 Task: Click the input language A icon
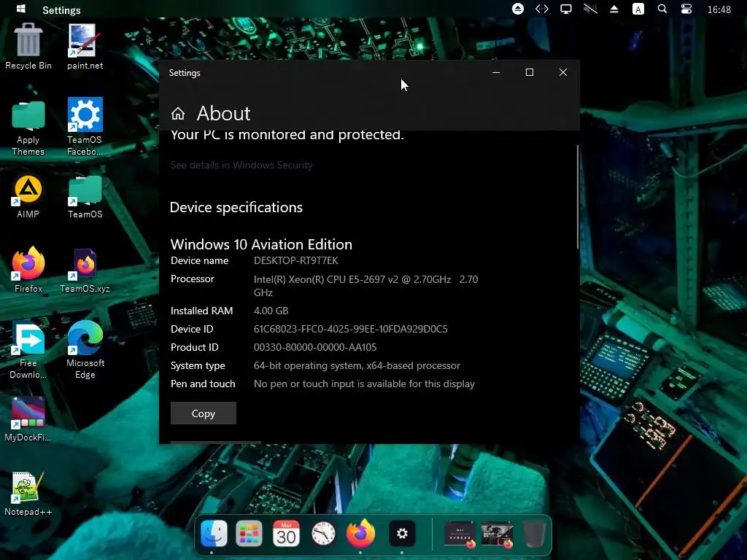(638, 9)
